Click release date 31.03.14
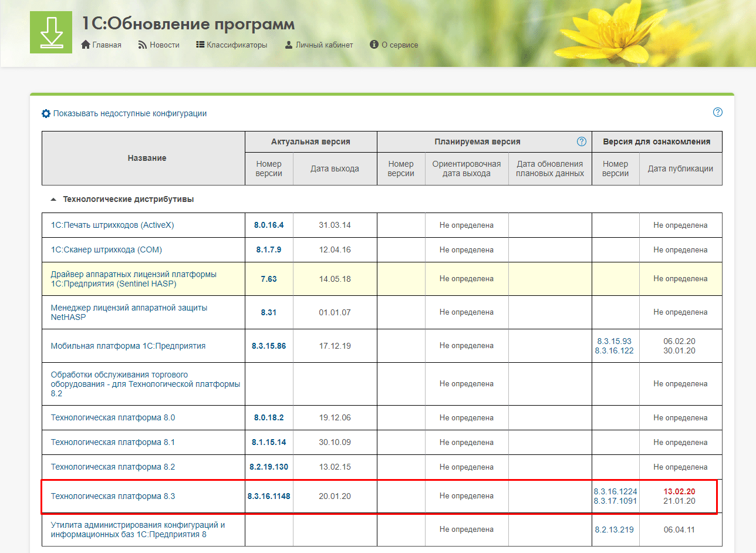This screenshot has width=756, height=553. click(335, 225)
